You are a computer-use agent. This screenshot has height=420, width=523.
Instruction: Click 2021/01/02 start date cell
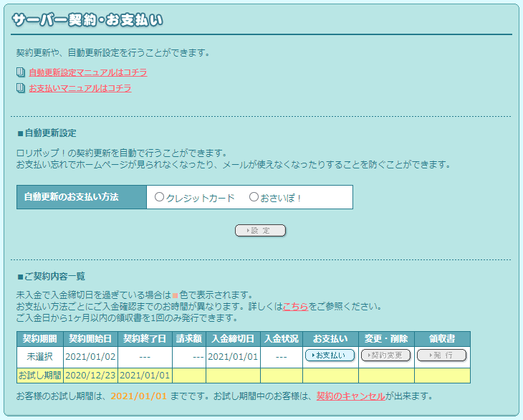coord(90,357)
